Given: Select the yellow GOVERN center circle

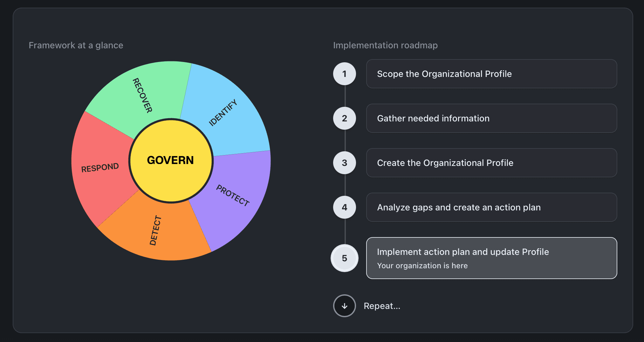Looking at the screenshot, I should tap(171, 161).
